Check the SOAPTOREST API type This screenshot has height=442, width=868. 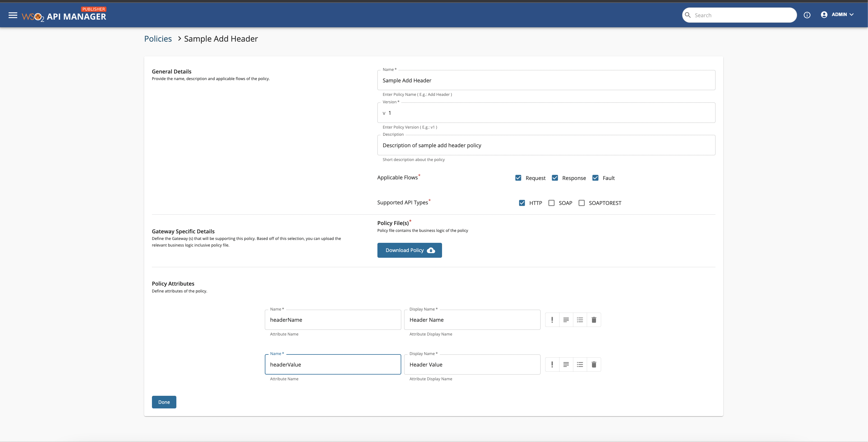pyautogui.click(x=582, y=203)
